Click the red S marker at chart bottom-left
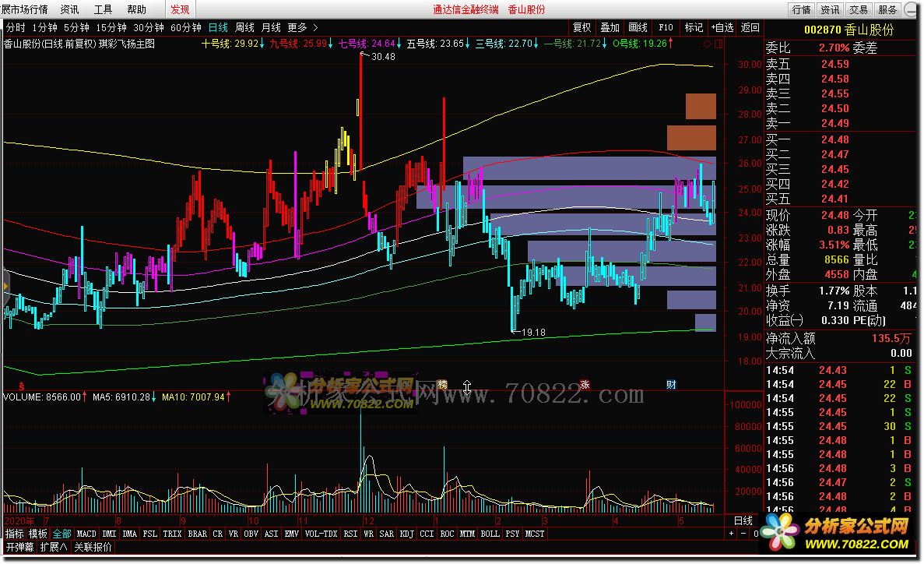Screen dimensions: 924x564 (x=22, y=386)
